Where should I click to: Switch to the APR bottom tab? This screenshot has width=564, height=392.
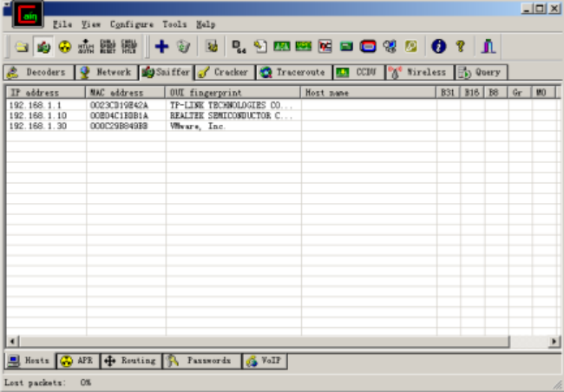click(78, 361)
